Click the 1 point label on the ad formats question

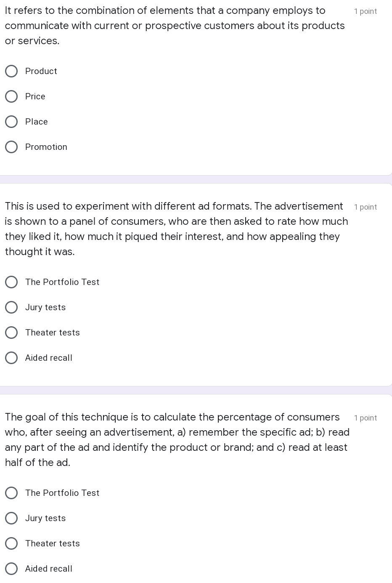[x=365, y=207]
